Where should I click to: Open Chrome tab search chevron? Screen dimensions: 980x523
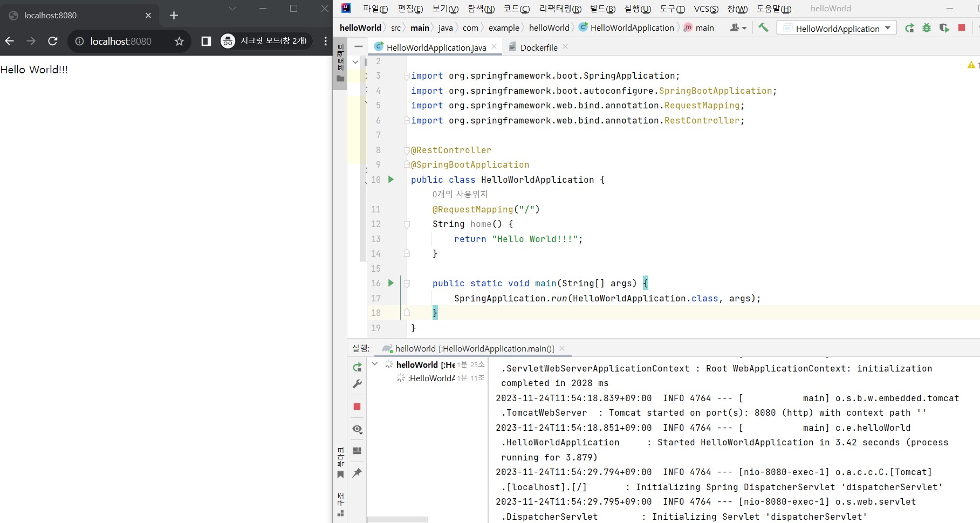[232, 9]
